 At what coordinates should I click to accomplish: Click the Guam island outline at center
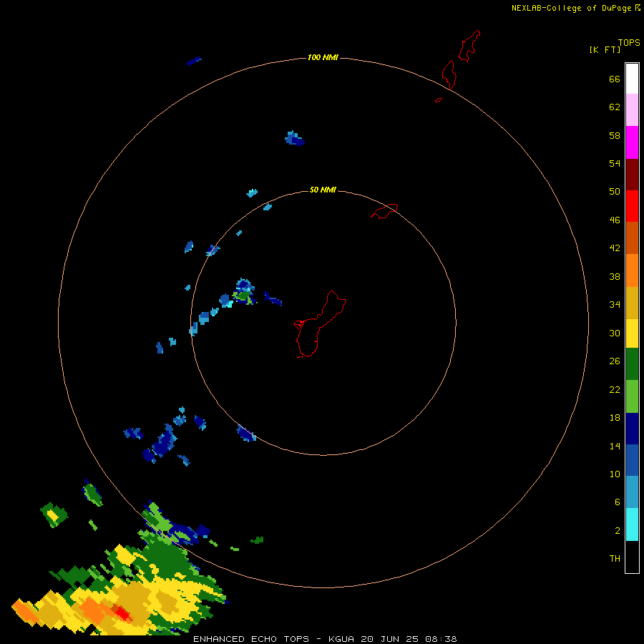coord(319,324)
